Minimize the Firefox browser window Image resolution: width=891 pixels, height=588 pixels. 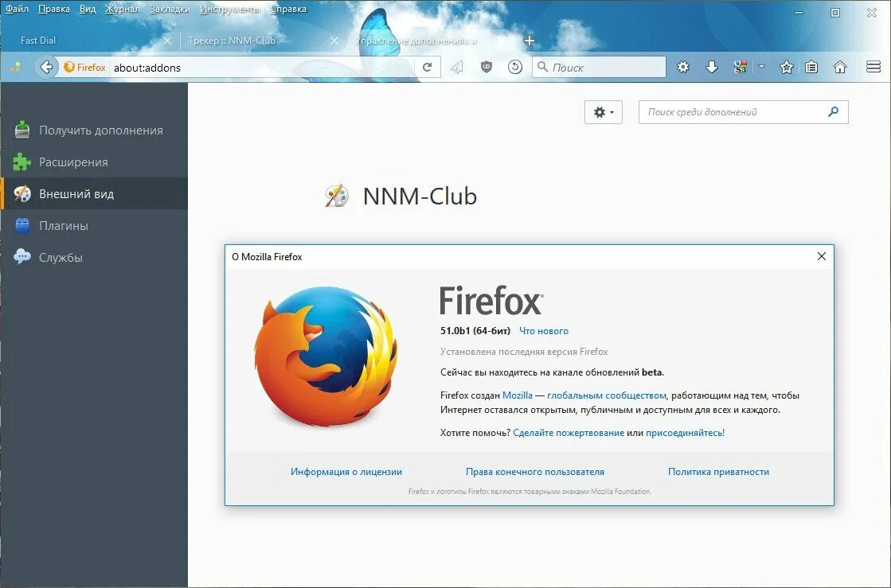click(799, 13)
